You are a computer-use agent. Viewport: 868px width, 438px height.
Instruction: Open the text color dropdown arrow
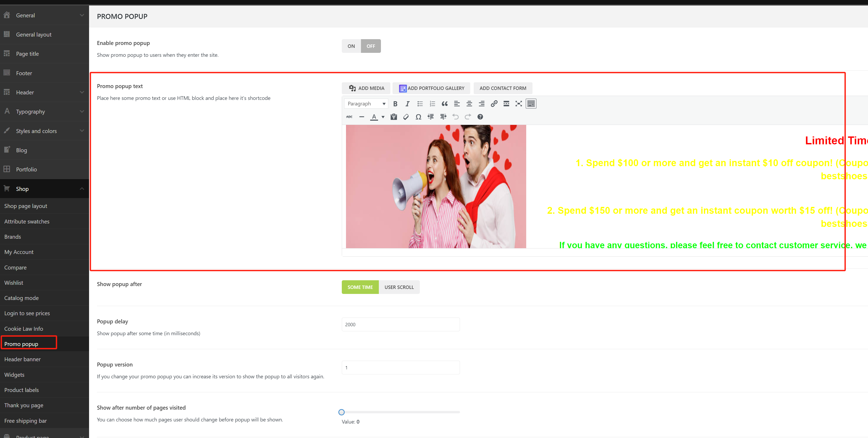click(x=383, y=117)
